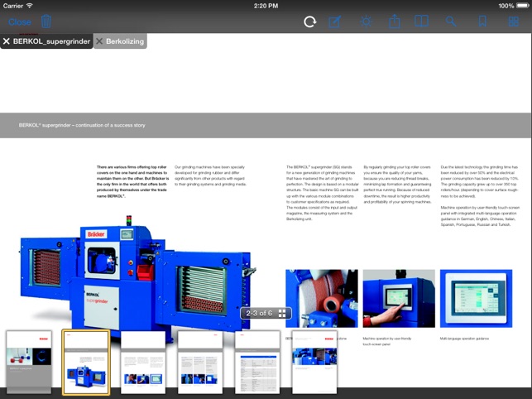The width and height of the screenshot is (532, 399).
Task: Tap the 2:20 PM clock
Action: 266,6
